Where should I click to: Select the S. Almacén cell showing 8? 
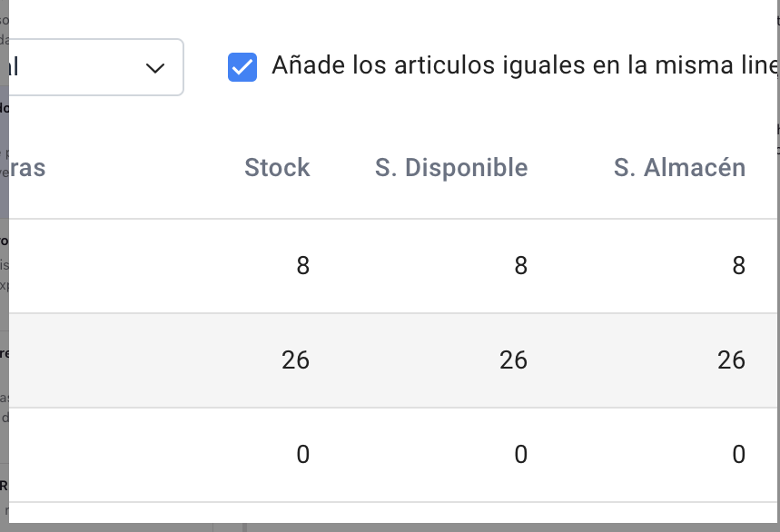[x=738, y=266]
